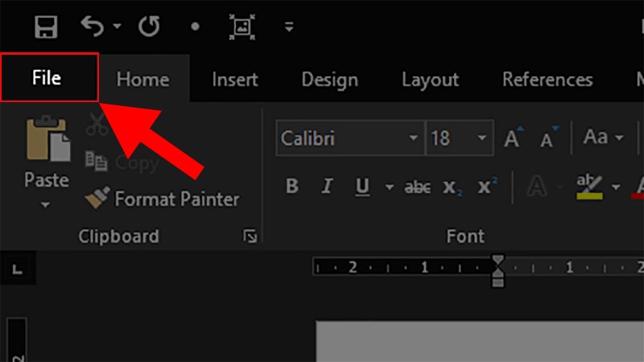Image resolution: width=644 pixels, height=362 pixels.
Task: Switch to the Insert tab
Action: [234, 80]
